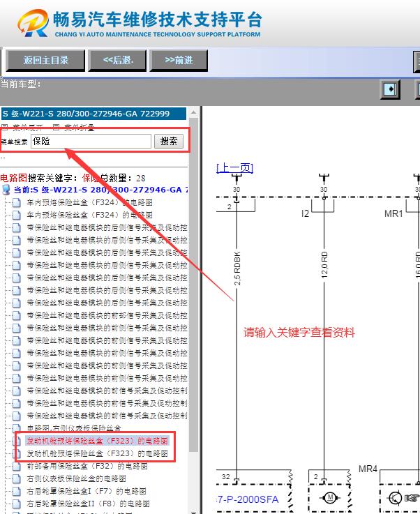Screen dimensions: 420x514
Task: Click the computer icon beside 当前:S 级-W221
Action: pyautogui.click(x=6, y=190)
